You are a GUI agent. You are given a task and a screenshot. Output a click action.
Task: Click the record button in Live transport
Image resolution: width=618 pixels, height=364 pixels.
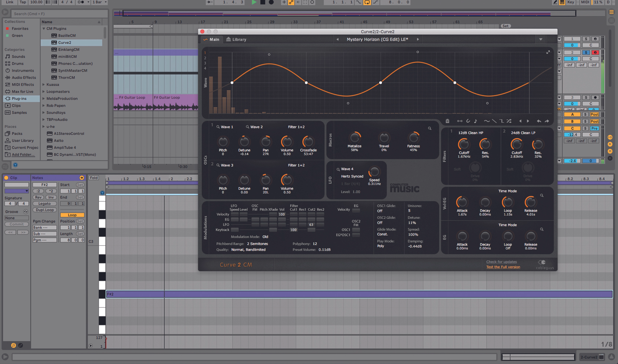click(271, 2)
